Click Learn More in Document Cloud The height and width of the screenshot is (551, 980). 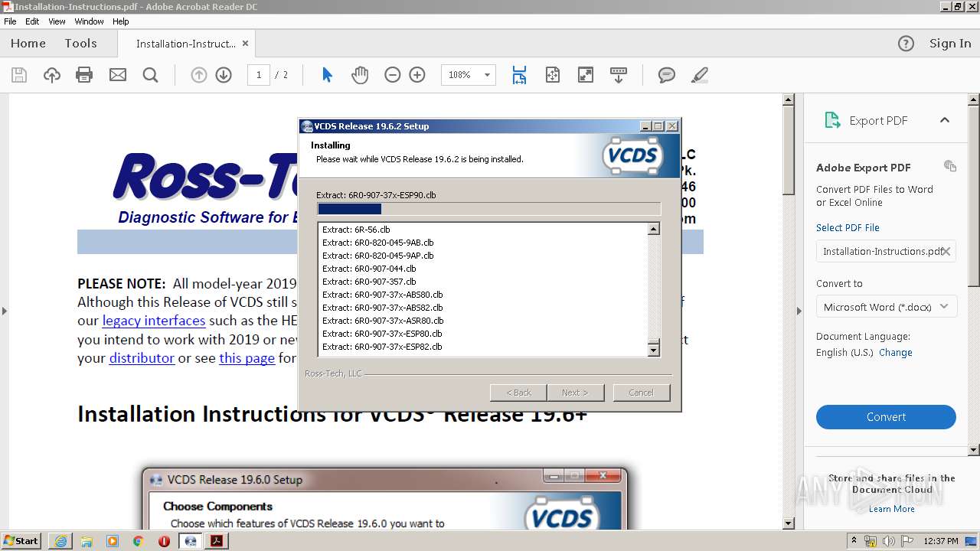click(x=892, y=509)
